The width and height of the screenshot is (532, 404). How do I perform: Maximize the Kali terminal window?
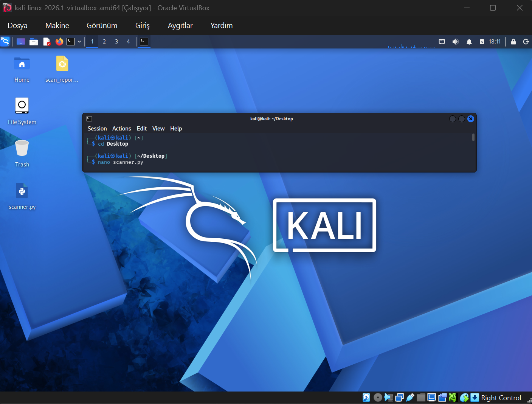[x=462, y=119]
